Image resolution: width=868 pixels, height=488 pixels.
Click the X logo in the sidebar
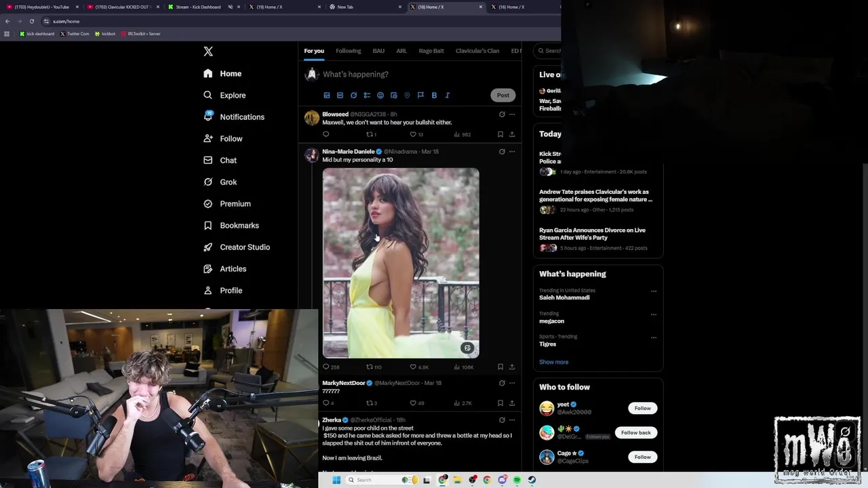[208, 52]
